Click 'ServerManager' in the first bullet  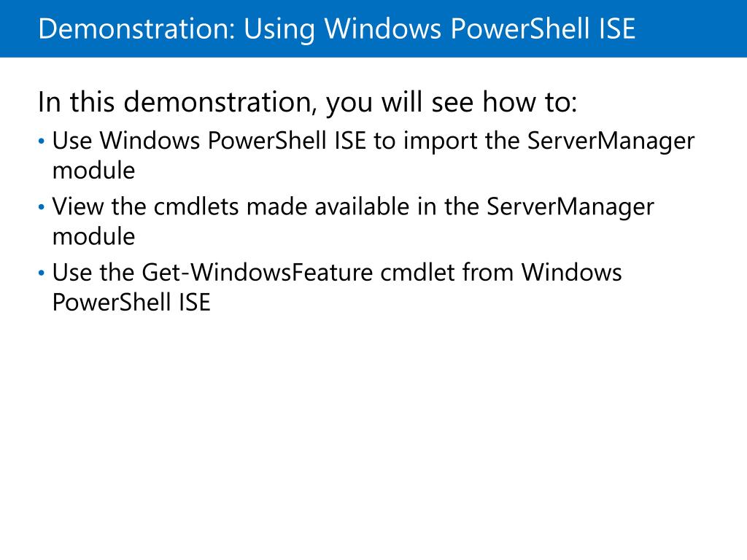coord(611,141)
